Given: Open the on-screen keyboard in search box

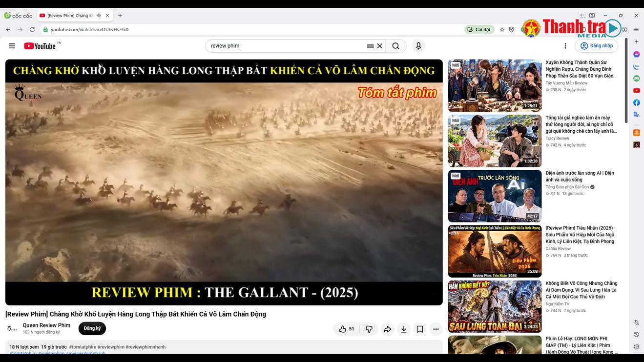Looking at the screenshot, I should 371,46.
